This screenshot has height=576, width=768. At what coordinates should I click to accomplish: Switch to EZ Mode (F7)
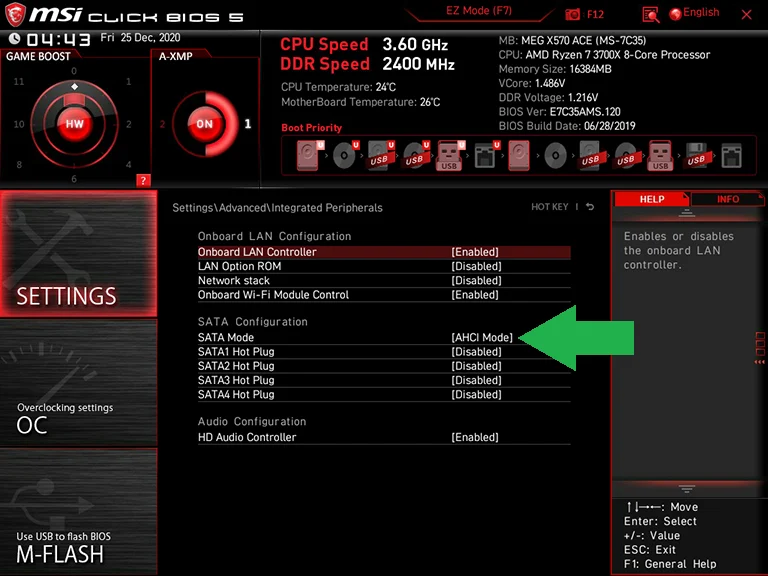pyautogui.click(x=479, y=11)
